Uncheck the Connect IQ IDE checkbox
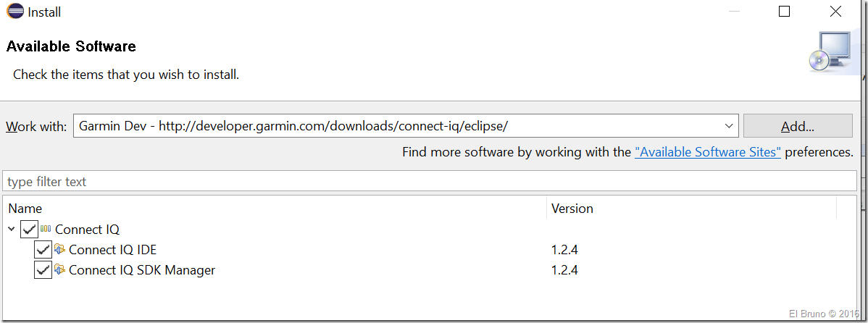Viewport: 868px width, 323px height. [43, 250]
